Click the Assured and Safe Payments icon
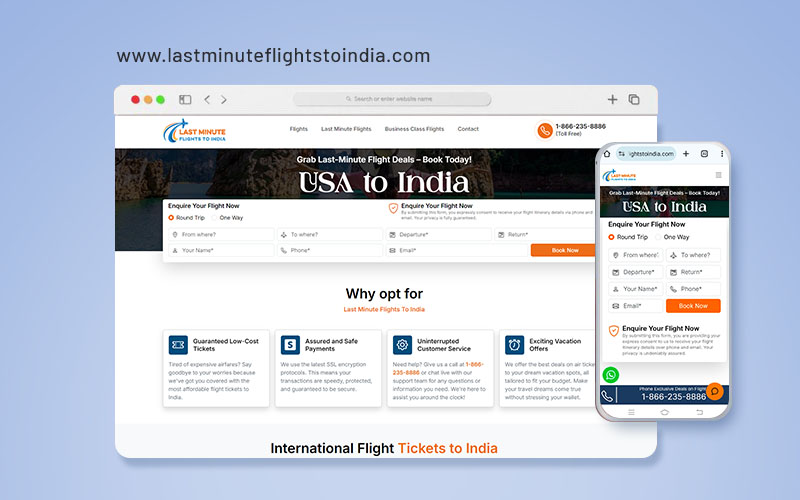800x500 pixels. coord(290,345)
